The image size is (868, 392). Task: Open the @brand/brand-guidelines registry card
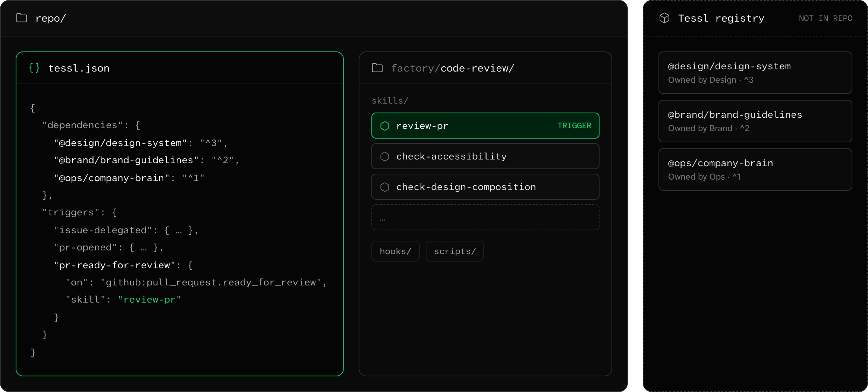(755, 121)
